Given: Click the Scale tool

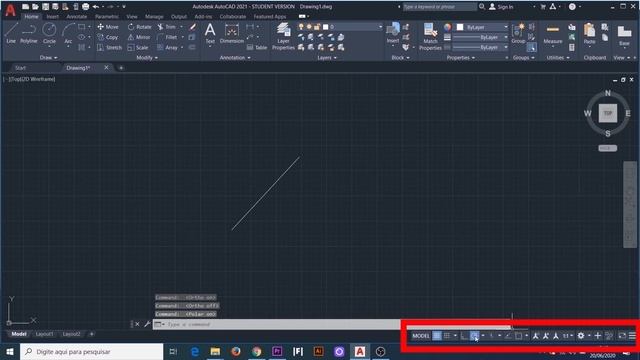Looking at the screenshot, I should click(138, 47).
